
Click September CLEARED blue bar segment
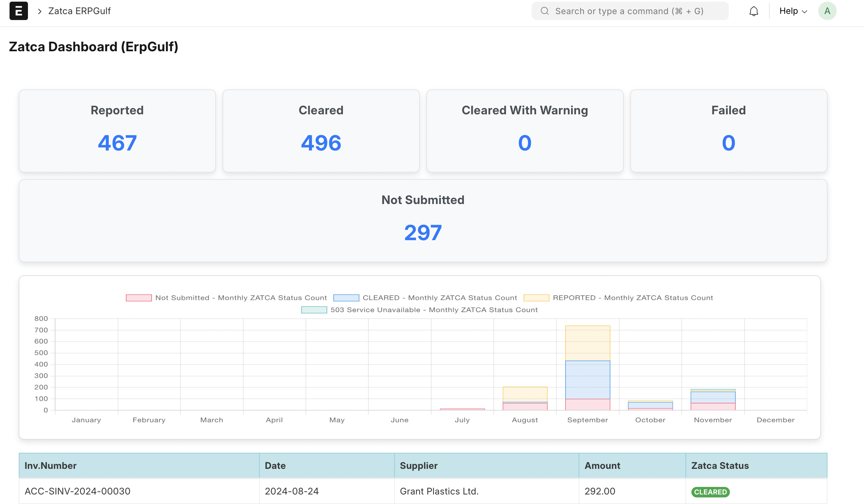point(588,379)
